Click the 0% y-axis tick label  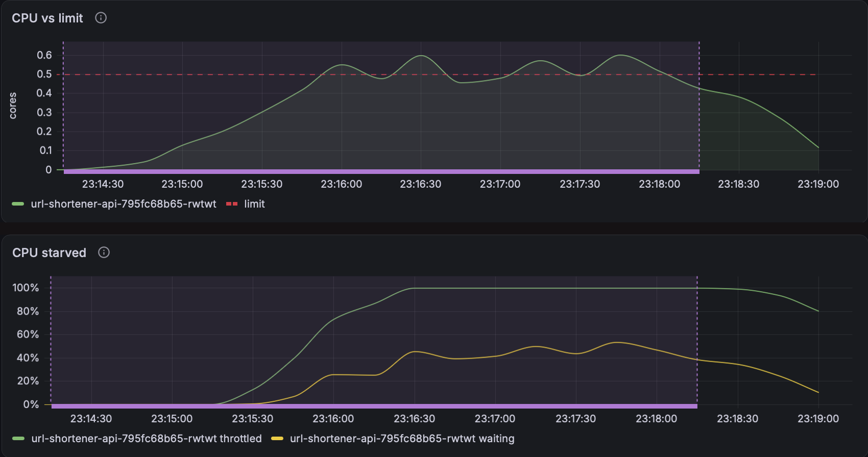pyautogui.click(x=31, y=404)
